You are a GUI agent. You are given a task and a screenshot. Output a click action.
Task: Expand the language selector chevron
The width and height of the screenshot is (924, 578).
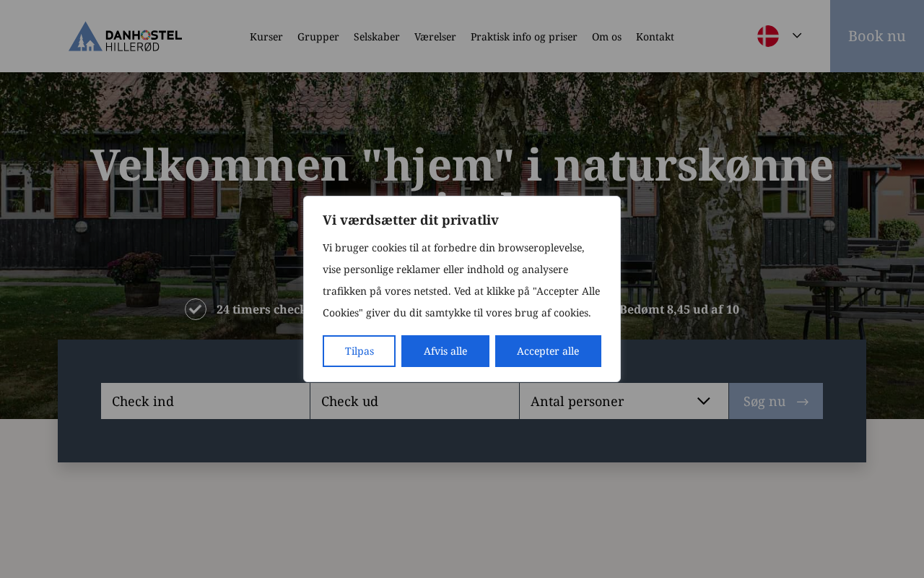click(797, 35)
